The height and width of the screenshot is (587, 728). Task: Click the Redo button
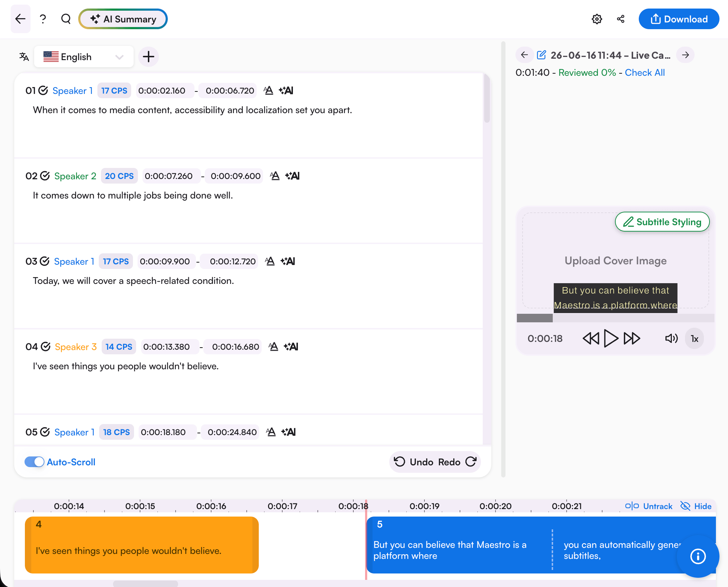pos(457,462)
